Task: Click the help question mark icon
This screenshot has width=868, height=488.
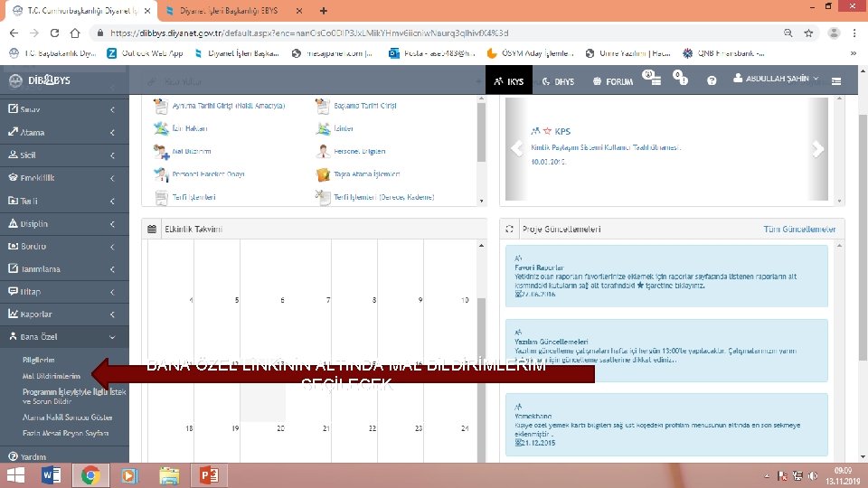Action: click(x=712, y=80)
